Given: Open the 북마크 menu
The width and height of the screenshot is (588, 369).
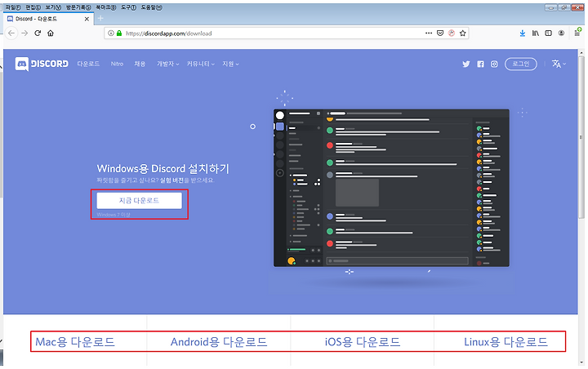Looking at the screenshot, I should point(106,7).
